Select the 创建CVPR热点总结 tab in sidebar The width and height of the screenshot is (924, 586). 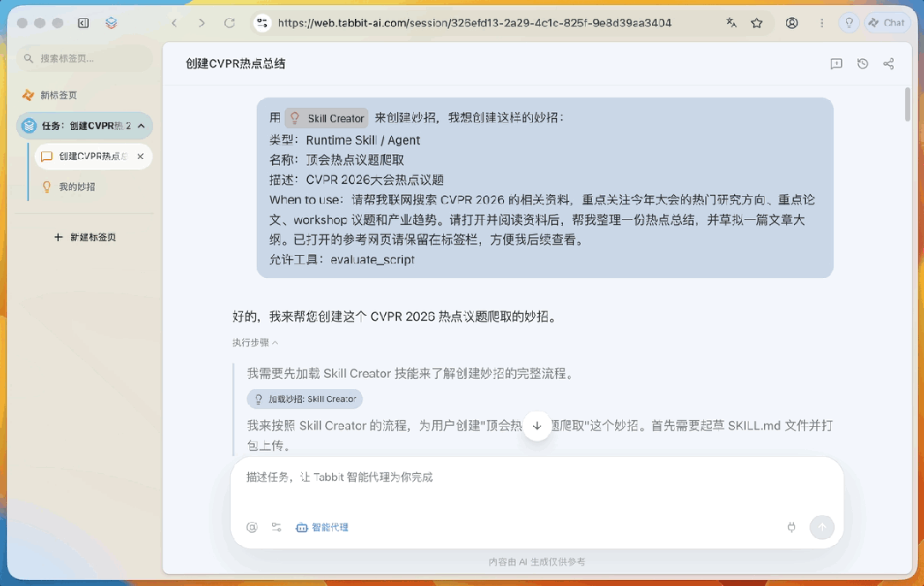coord(92,157)
